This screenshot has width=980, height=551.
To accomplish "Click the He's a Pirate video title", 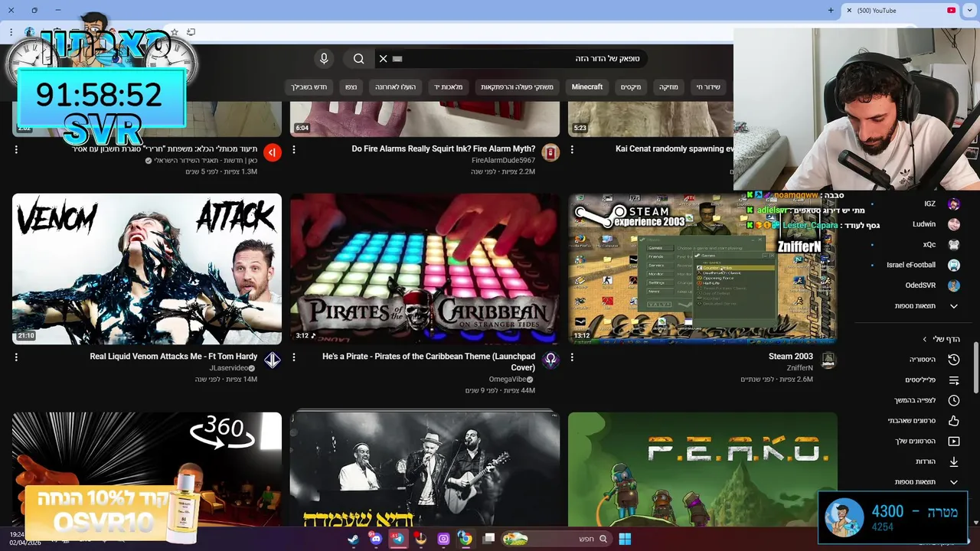I will (x=429, y=362).
